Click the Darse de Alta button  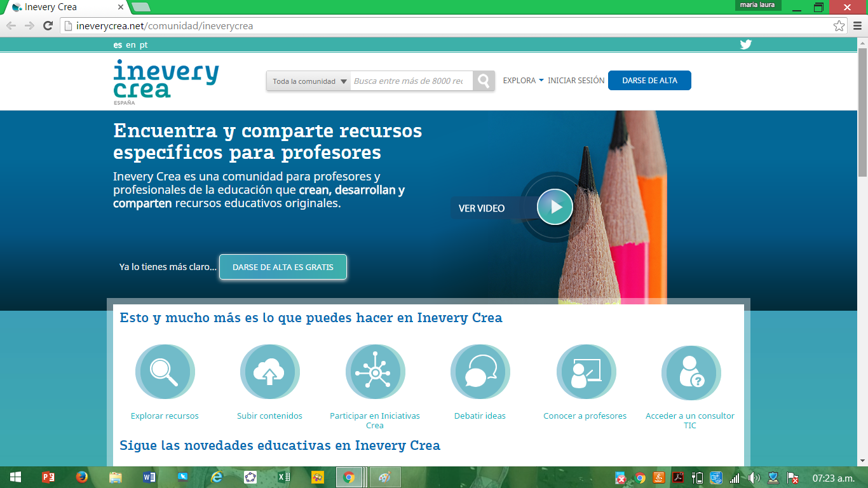click(x=649, y=81)
